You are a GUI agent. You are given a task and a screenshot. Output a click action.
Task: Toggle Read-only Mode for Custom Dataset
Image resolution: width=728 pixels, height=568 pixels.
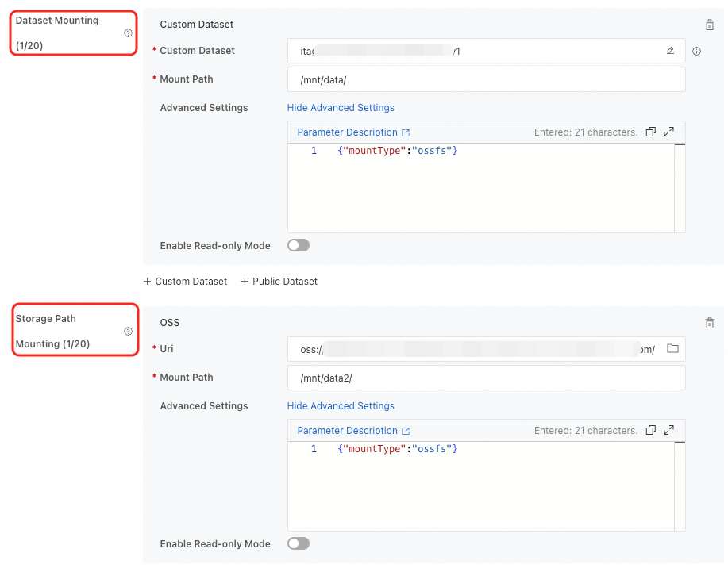click(299, 246)
